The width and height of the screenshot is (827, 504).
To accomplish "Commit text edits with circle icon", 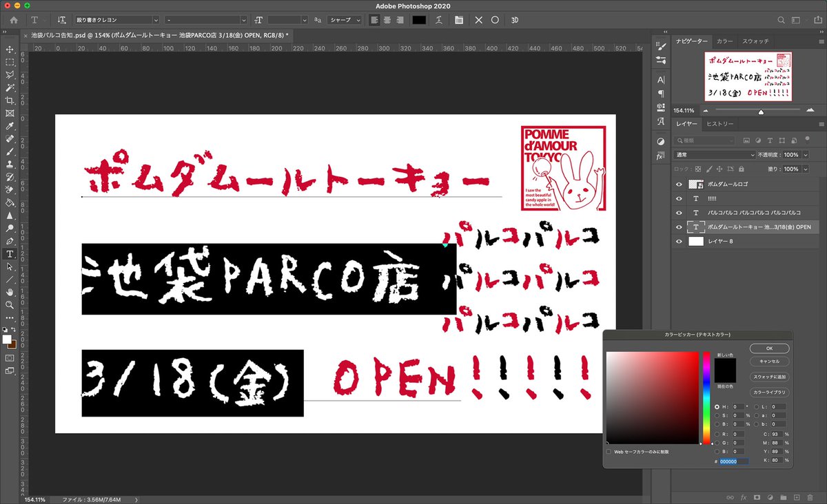I will (x=495, y=20).
